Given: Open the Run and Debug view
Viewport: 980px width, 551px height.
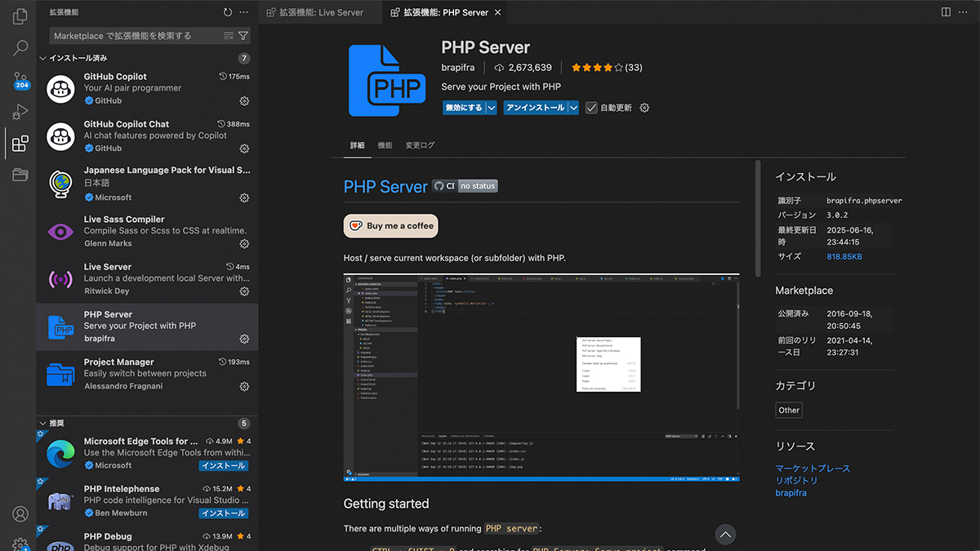Looking at the screenshot, I should coord(20,112).
